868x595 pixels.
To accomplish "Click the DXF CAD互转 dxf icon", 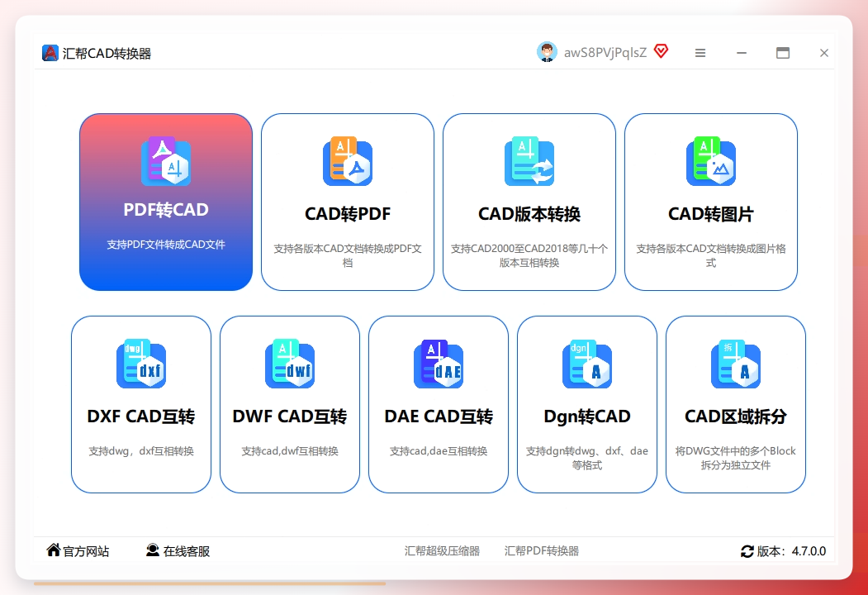I will (x=141, y=364).
